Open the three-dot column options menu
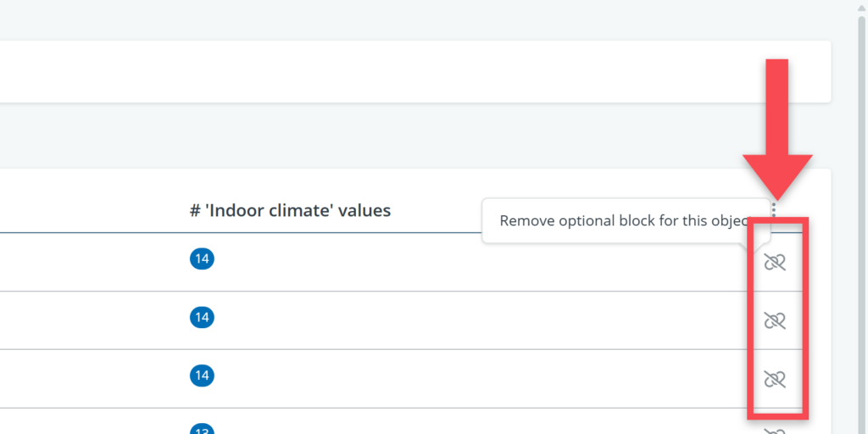Viewport: 868px width, 434px height. [x=774, y=209]
